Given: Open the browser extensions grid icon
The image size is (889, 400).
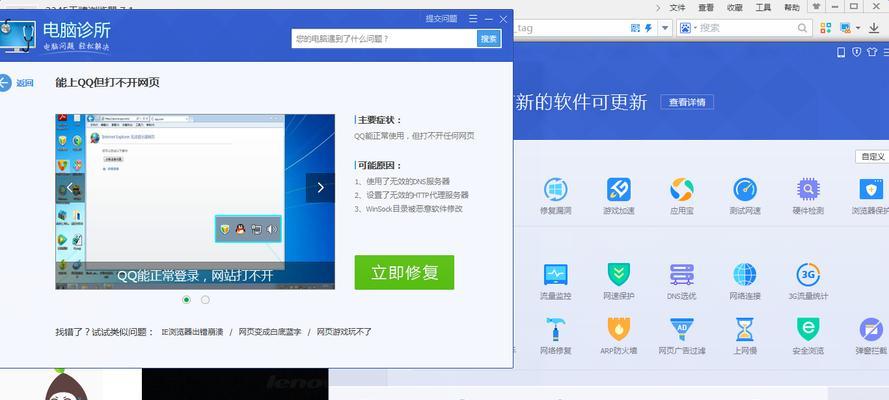Looking at the screenshot, I should 826,28.
